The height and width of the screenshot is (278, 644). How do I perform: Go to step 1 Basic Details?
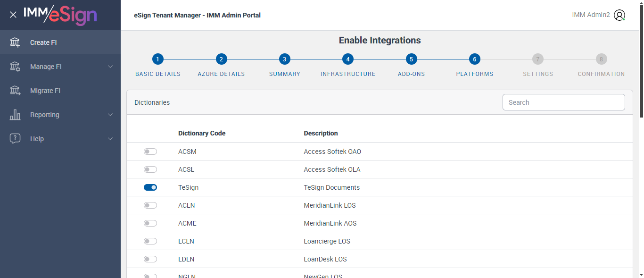(158, 59)
